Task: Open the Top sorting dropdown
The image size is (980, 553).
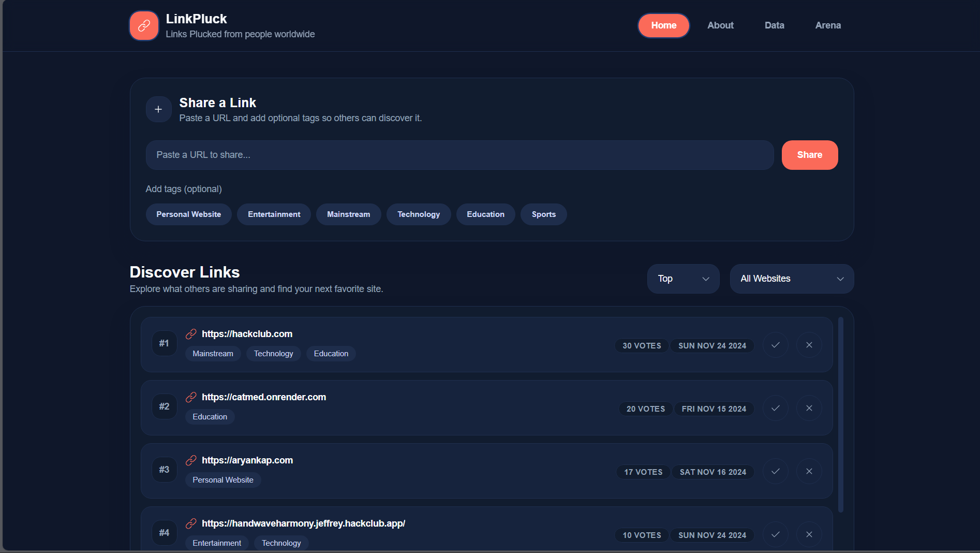Action: [683, 279]
